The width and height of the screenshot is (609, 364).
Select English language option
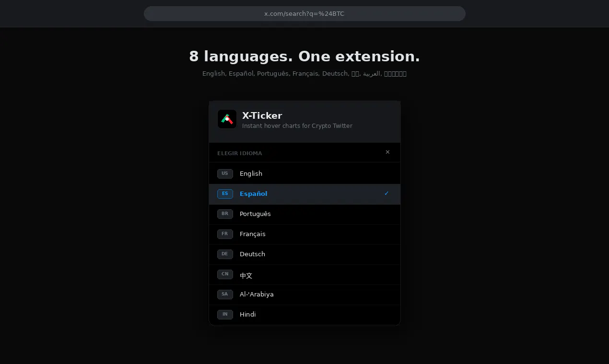[x=304, y=174]
